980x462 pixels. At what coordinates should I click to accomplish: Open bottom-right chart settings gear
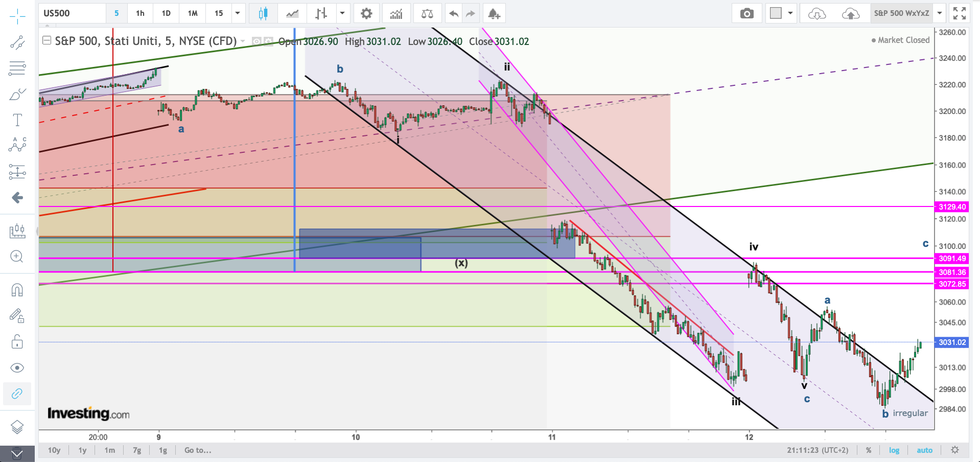pyautogui.click(x=955, y=450)
